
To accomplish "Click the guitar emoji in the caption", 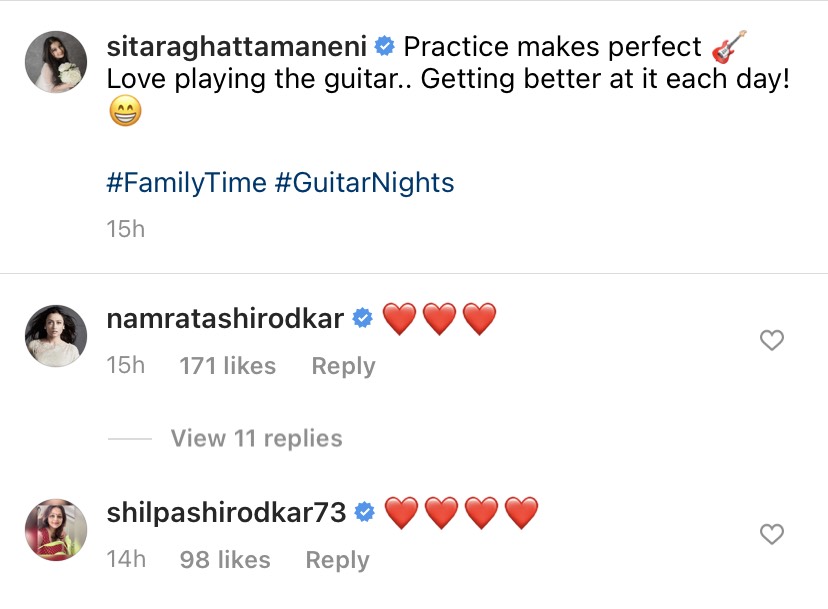I will click(729, 46).
